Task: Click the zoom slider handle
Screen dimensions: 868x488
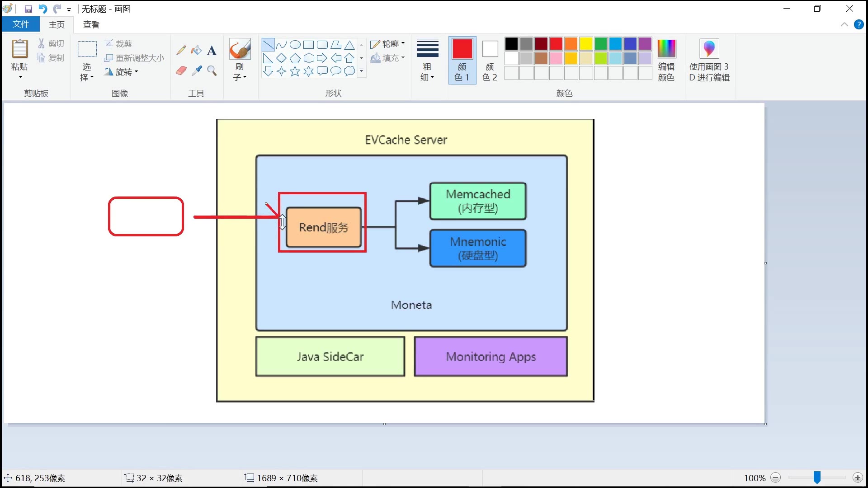Action: 817,478
